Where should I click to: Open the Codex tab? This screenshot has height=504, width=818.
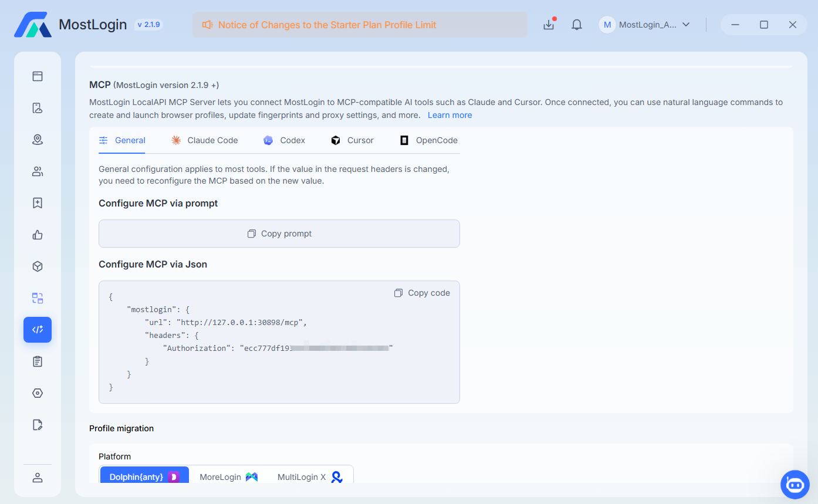(x=285, y=140)
